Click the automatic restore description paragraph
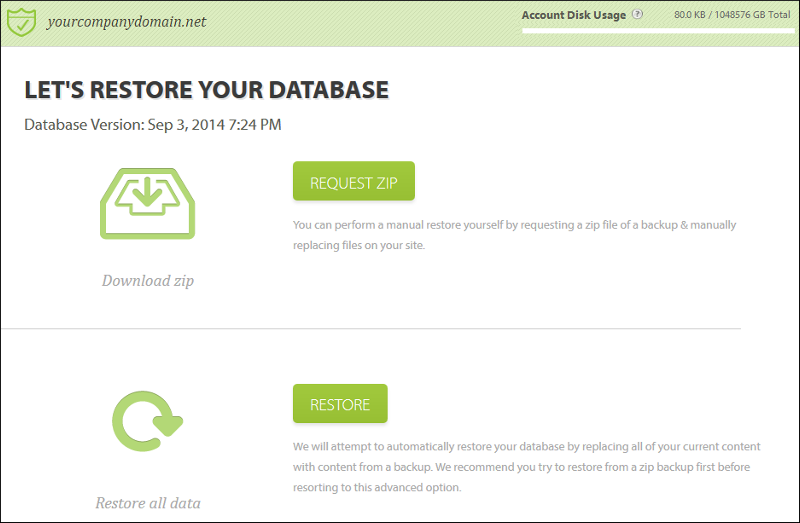This screenshot has height=523, width=800. point(526,466)
